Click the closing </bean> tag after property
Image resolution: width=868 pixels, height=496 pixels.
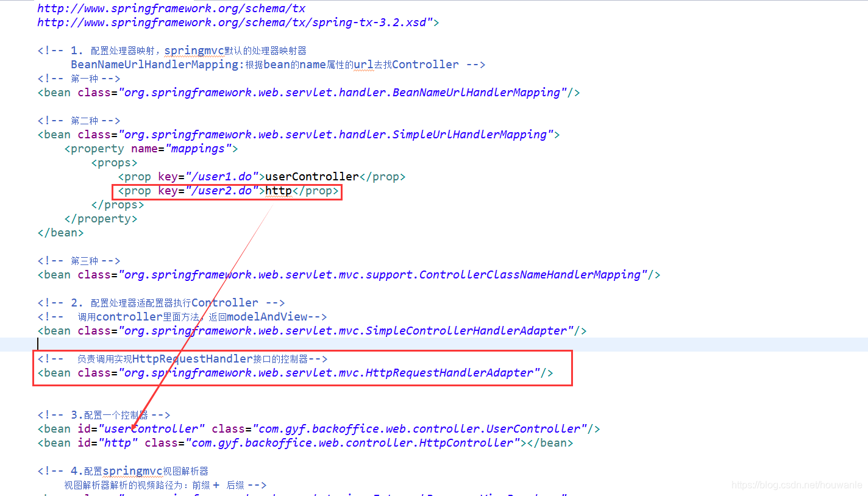[60, 233]
